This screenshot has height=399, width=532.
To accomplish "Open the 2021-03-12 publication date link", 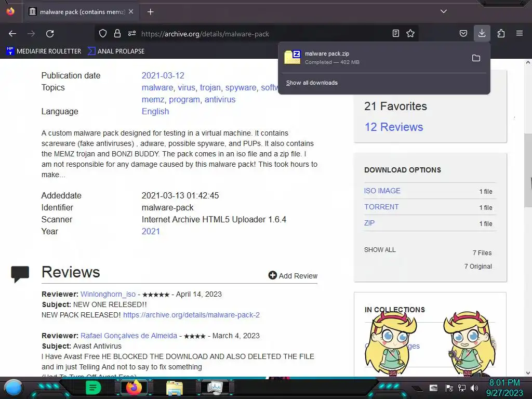I will [x=163, y=75].
